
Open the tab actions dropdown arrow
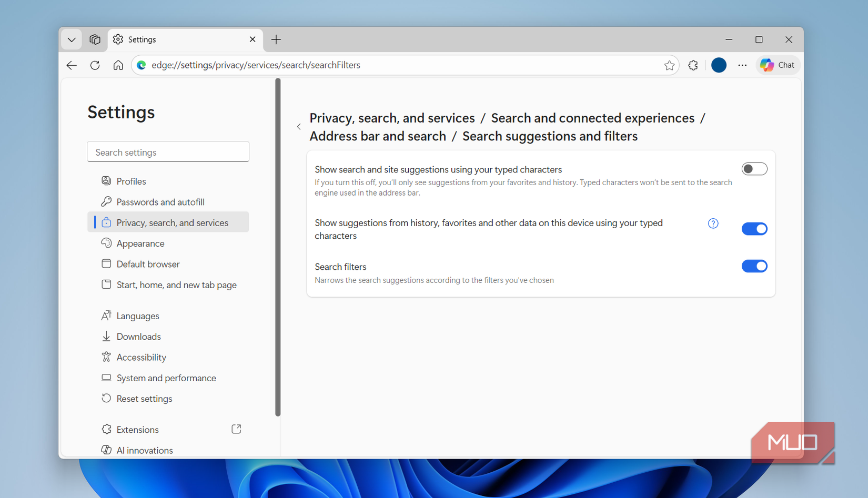click(x=71, y=39)
